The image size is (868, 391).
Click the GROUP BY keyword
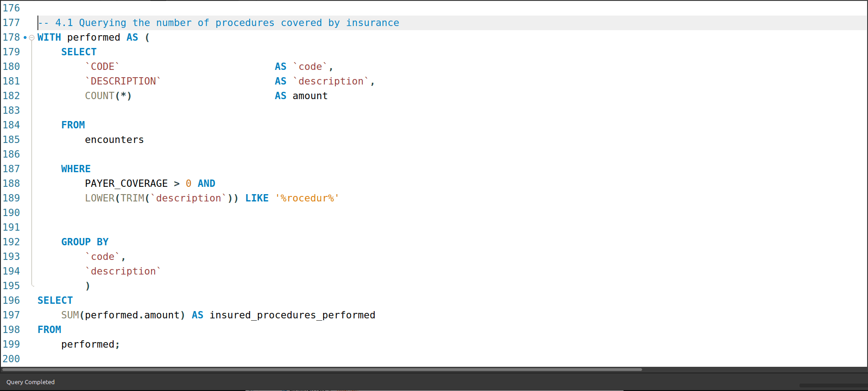click(85, 242)
